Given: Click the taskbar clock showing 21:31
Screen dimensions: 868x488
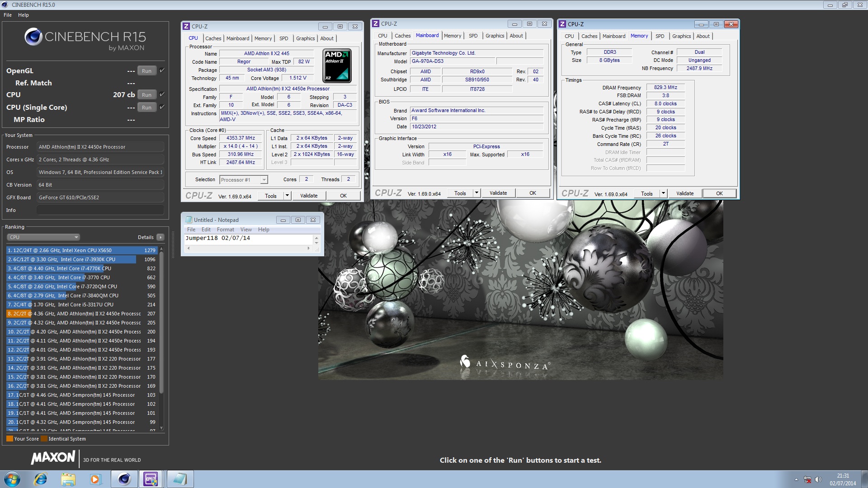Looking at the screenshot, I should pyautogui.click(x=843, y=479).
